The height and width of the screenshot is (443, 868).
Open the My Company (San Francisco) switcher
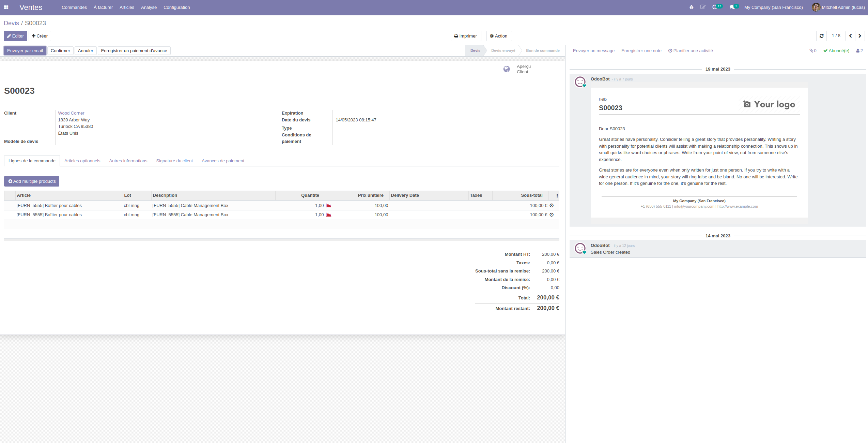click(773, 7)
